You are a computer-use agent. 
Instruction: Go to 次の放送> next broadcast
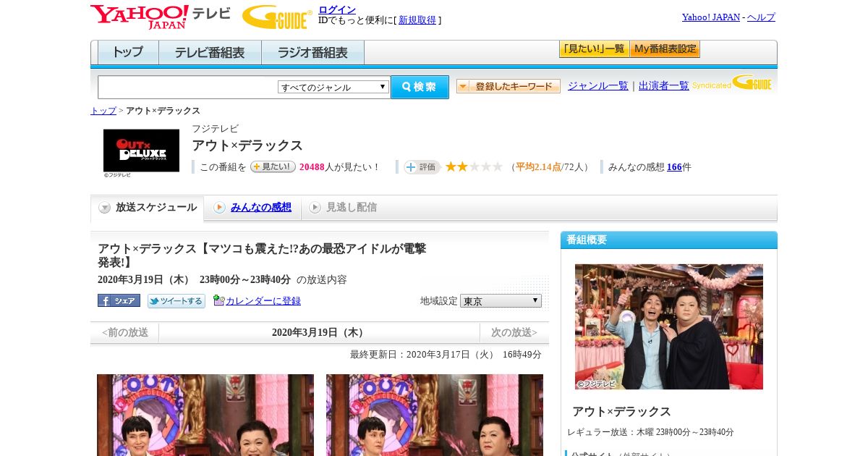pos(514,332)
